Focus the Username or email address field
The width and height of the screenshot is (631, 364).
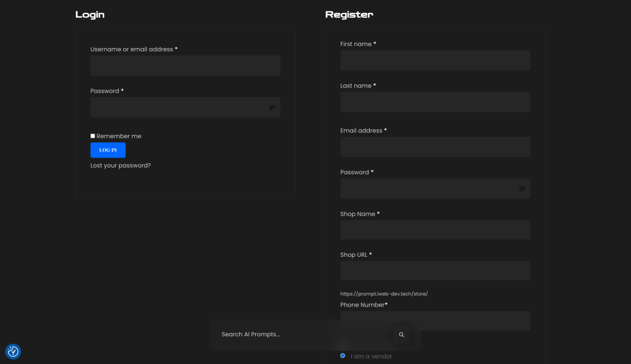coord(185,65)
